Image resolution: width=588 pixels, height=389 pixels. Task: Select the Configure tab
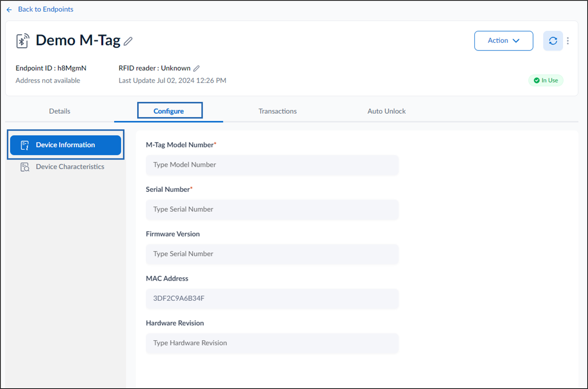click(x=169, y=111)
